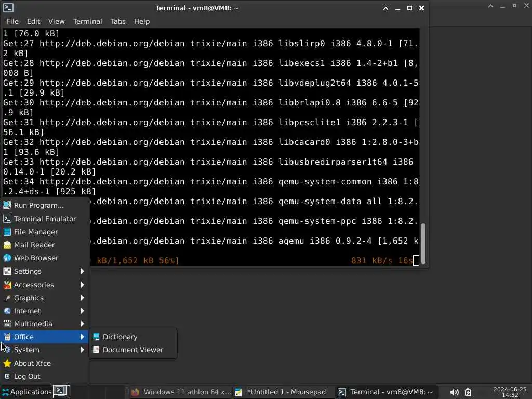This screenshot has width=532, height=399.
Task: Click the terminal launcher icon in panel
Action: pyautogui.click(x=61, y=392)
